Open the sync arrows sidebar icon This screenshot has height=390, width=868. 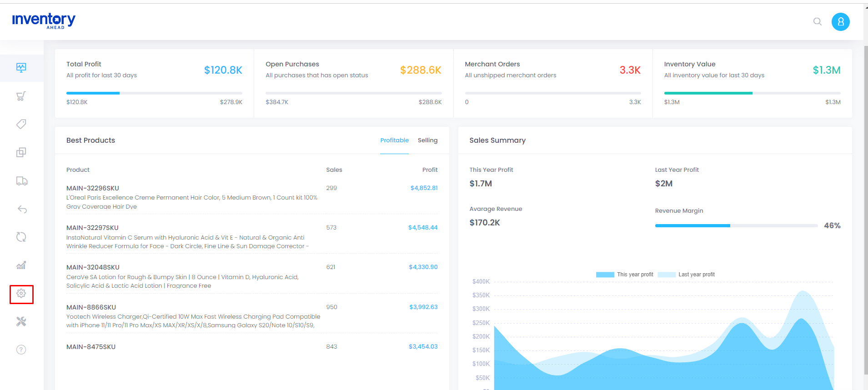(21, 237)
